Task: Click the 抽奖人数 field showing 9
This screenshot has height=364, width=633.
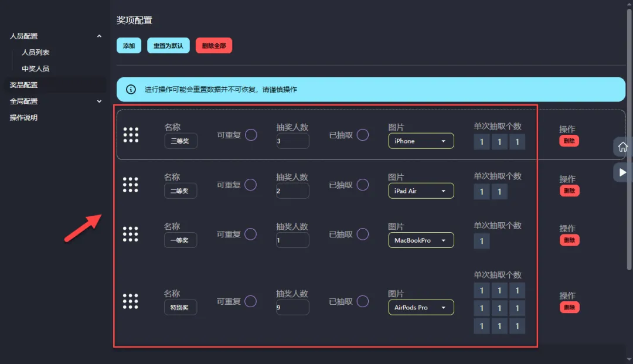Action: (292, 307)
